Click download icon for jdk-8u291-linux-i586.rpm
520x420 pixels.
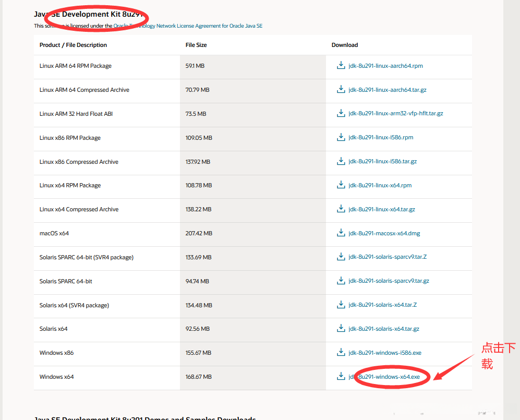pos(341,137)
